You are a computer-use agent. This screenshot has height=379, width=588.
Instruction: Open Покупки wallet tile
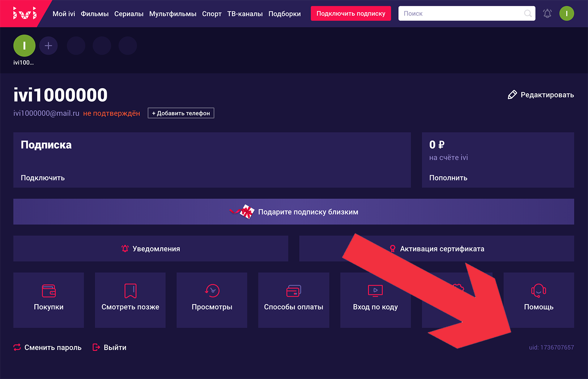pyautogui.click(x=49, y=300)
